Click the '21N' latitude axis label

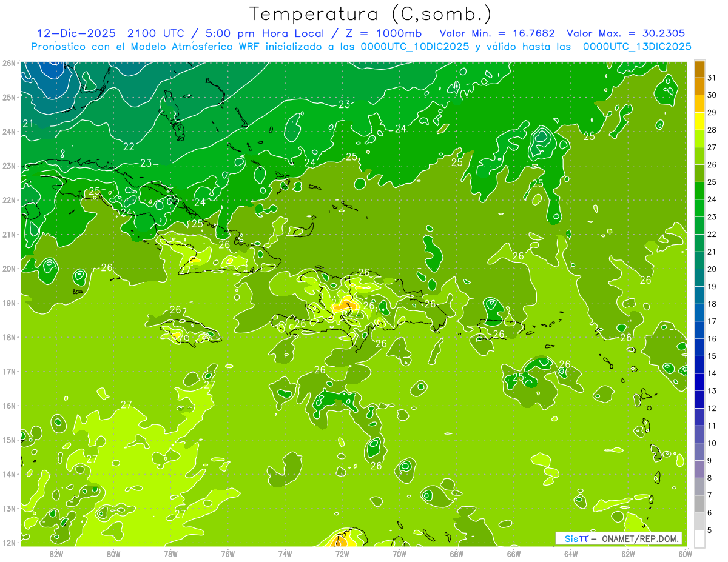(8, 234)
